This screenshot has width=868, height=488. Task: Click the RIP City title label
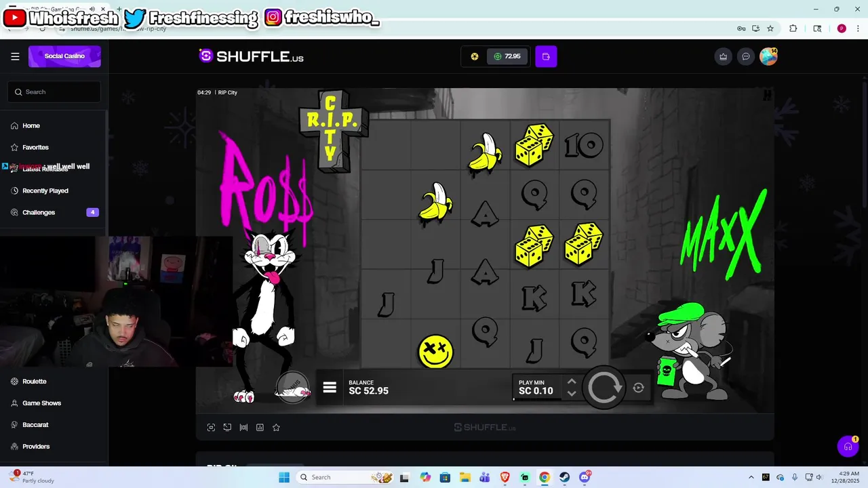pos(228,92)
